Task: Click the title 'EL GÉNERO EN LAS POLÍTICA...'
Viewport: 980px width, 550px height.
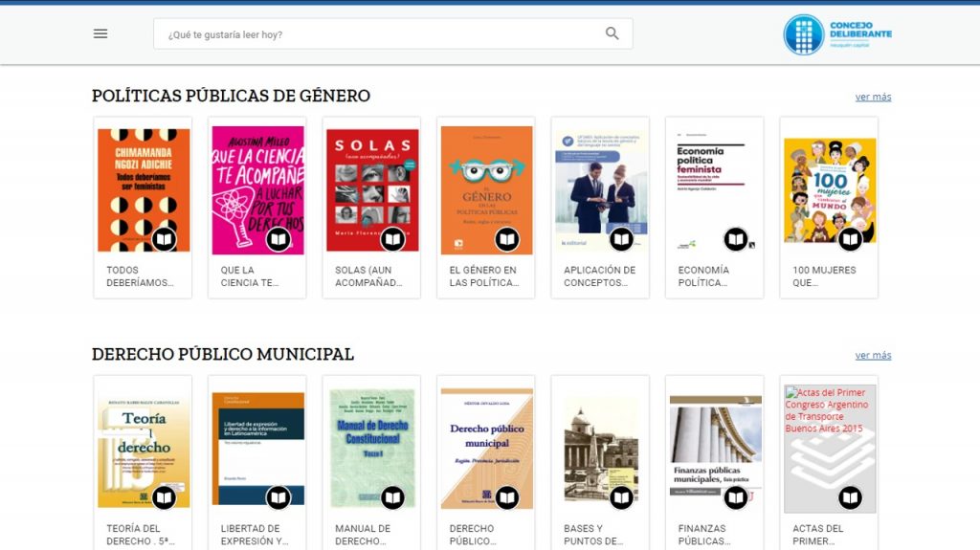Action: click(483, 276)
